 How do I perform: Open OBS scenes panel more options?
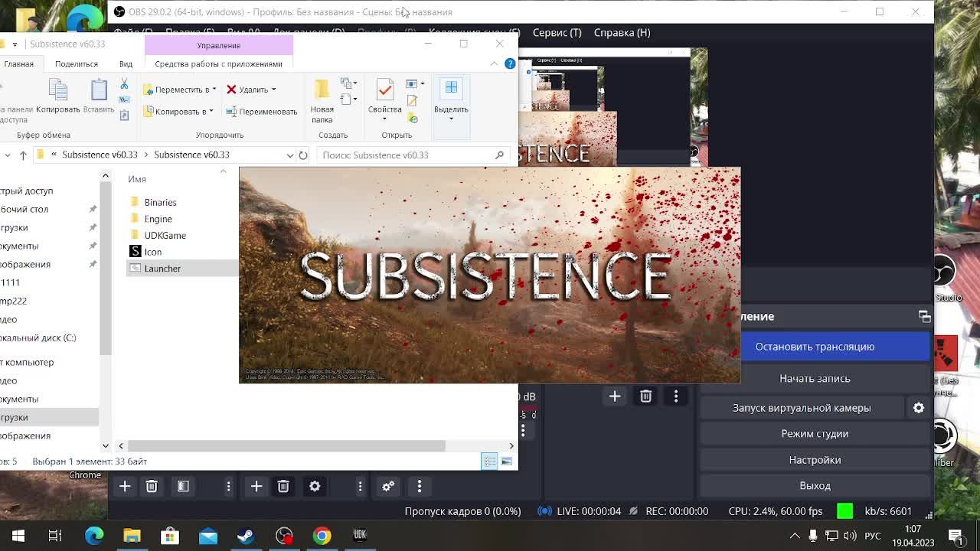(x=228, y=486)
